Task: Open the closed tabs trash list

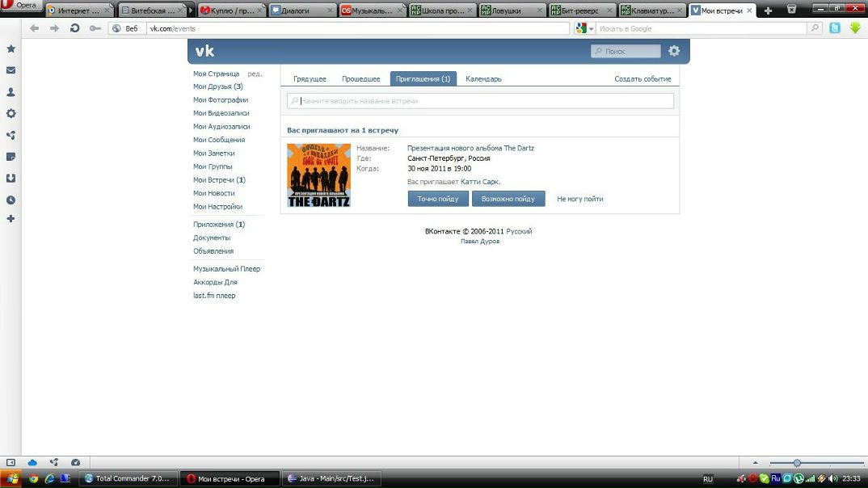Action: 791,11
